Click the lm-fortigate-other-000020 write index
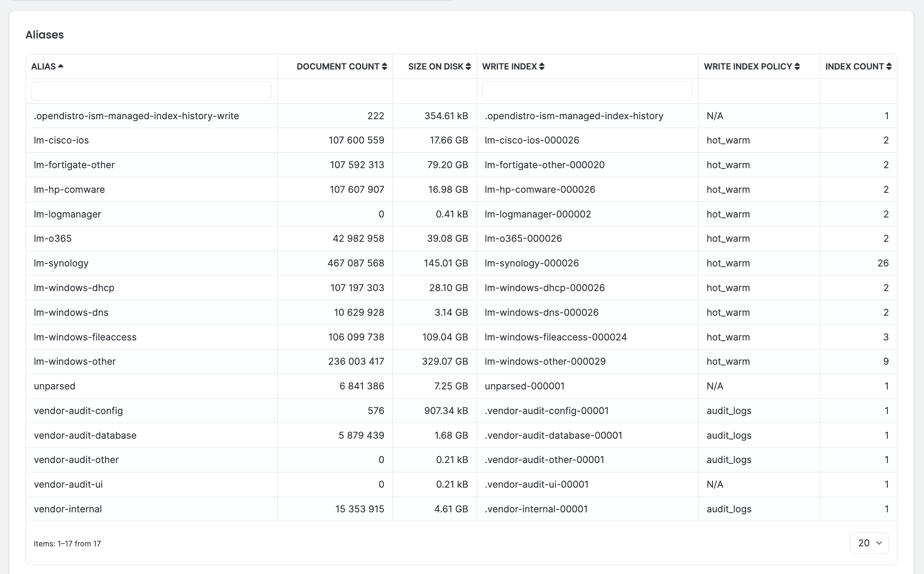This screenshot has height=574, width=924. pyautogui.click(x=544, y=165)
